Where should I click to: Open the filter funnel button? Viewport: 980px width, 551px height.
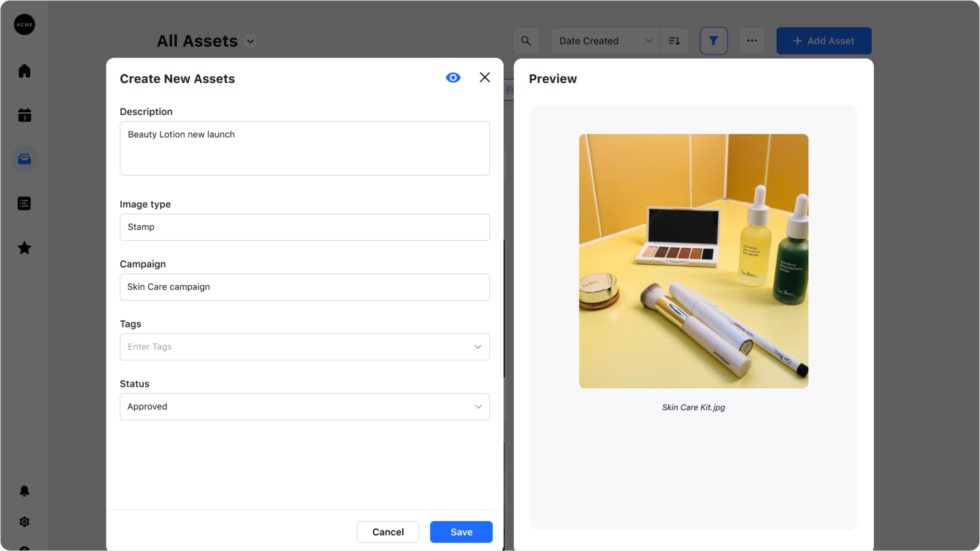pyautogui.click(x=713, y=41)
